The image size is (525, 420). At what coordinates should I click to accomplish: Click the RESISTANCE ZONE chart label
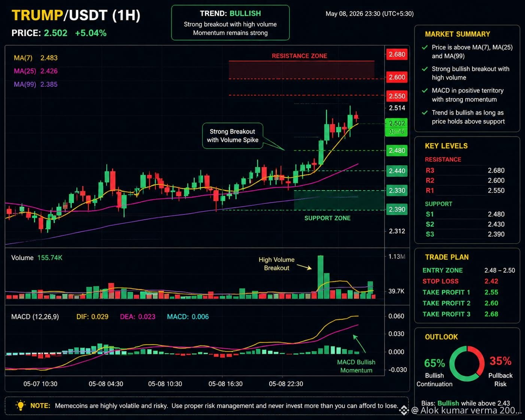click(300, 56)
